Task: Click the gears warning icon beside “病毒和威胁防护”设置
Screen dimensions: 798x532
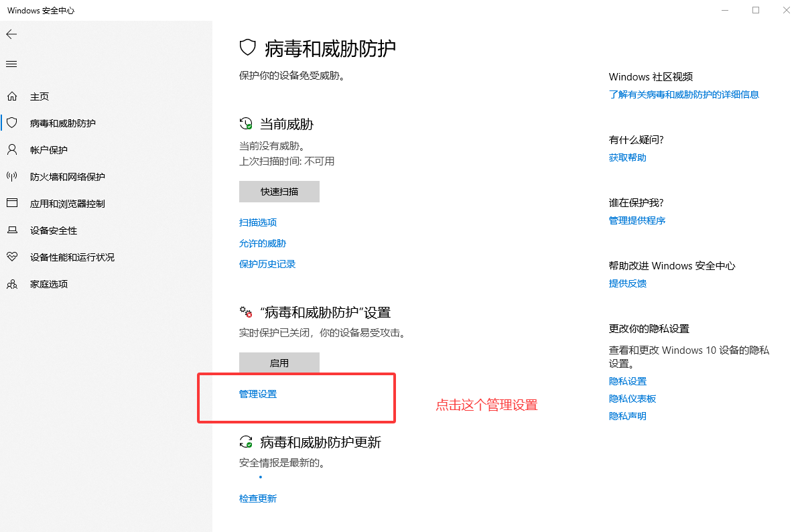Action: 246,312
